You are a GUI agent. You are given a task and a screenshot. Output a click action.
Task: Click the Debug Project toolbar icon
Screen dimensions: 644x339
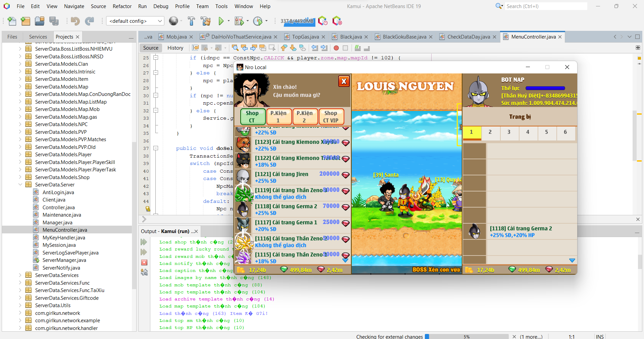(x=239, y=21)
